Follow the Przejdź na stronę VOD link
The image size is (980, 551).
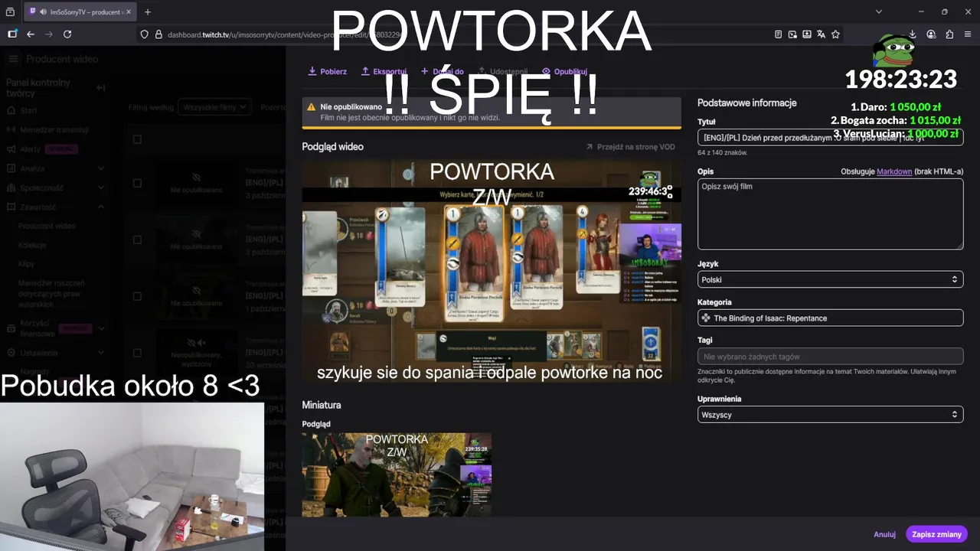(x=631, y=147)
